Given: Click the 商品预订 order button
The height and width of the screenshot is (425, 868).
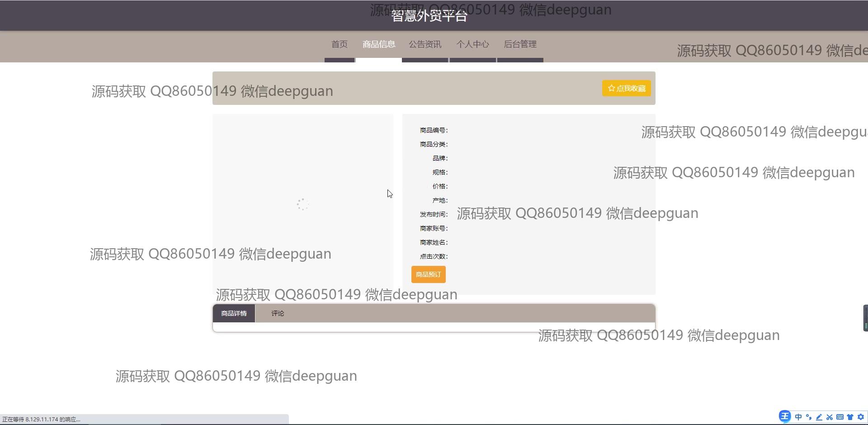Looking at the screenshot, I should [428, 274].
